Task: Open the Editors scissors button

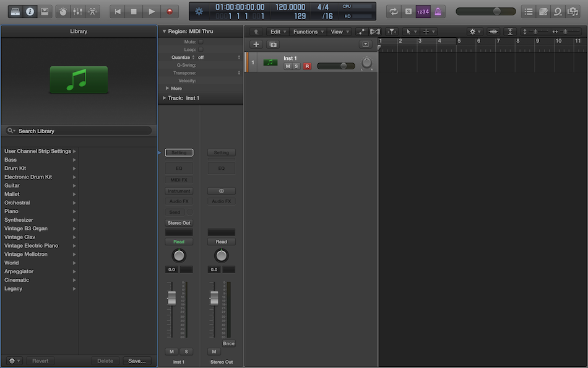Action: (92, 12)
